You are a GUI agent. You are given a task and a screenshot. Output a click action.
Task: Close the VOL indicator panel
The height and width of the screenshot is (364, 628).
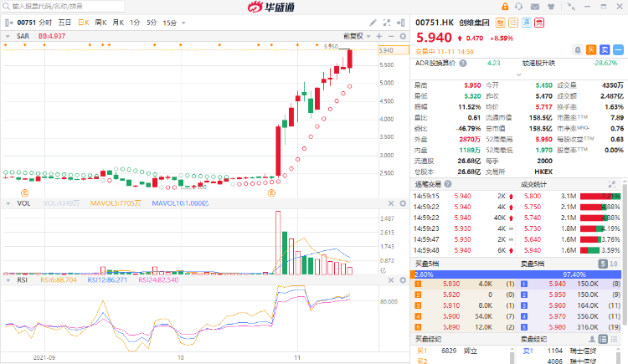coord(391,203)
